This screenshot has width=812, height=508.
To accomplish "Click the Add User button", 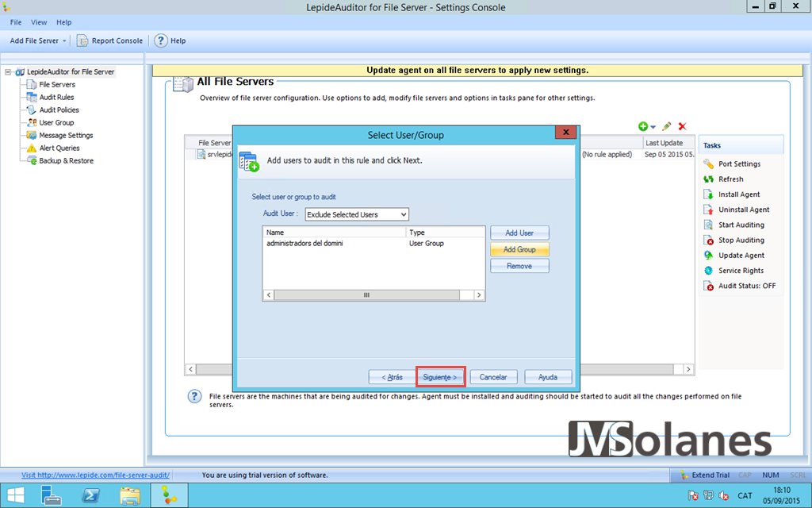I will pyautogui.click(x=519, y=233).
